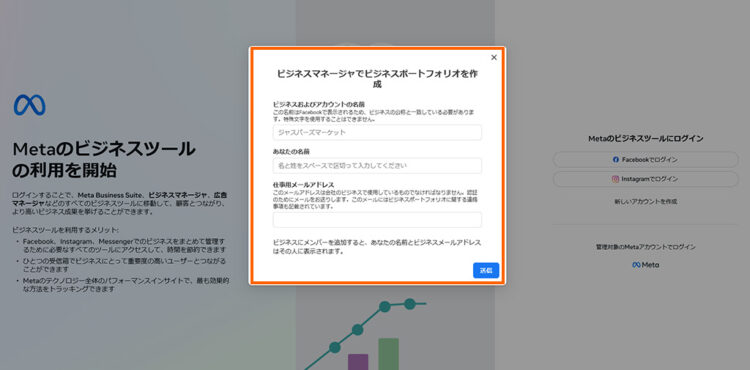Click the lowest dot on the chart line
The height and width of the screenshot is (370, 750).
(x=335, y=348)
